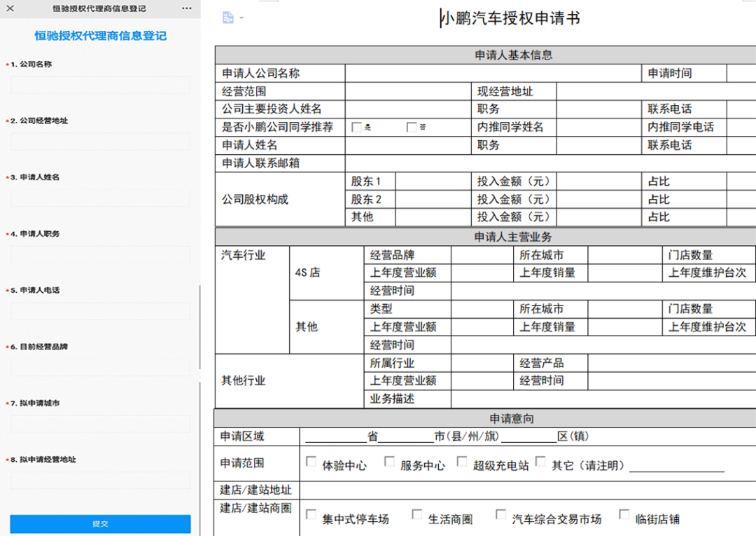Click the 申请人电话 input box
756x536 pixels.
tap(99, 310)
